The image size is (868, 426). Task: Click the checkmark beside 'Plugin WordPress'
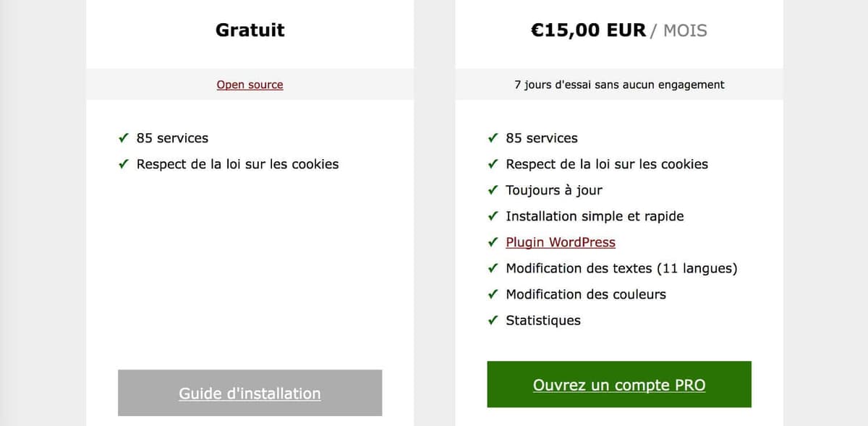tap(494, 242)
